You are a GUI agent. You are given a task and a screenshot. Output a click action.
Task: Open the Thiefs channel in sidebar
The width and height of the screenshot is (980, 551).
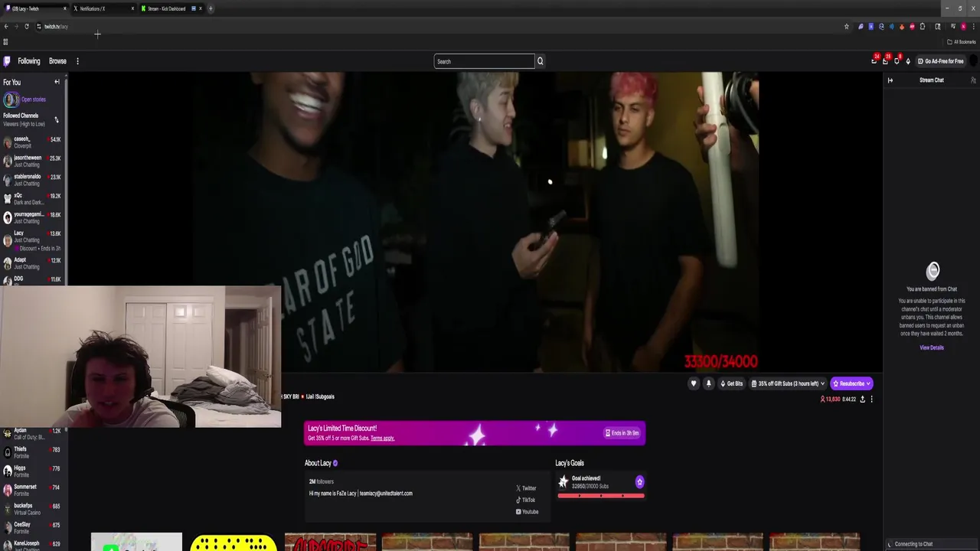(x=32, y=452)
